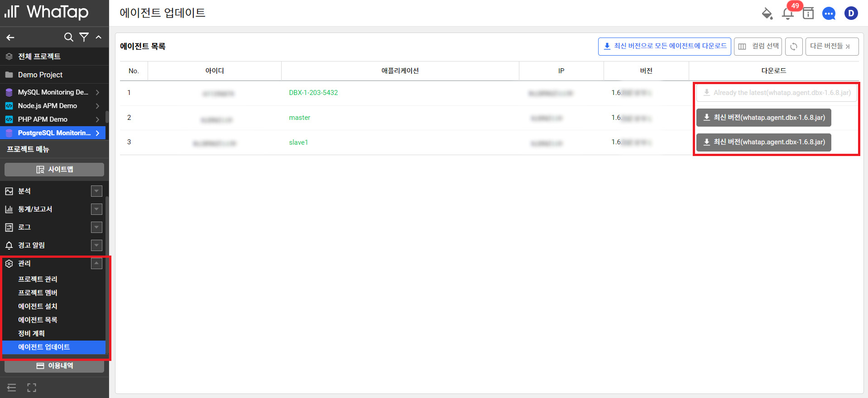
Task: Go back with the left arrow icon
Action: click(10, 38)
